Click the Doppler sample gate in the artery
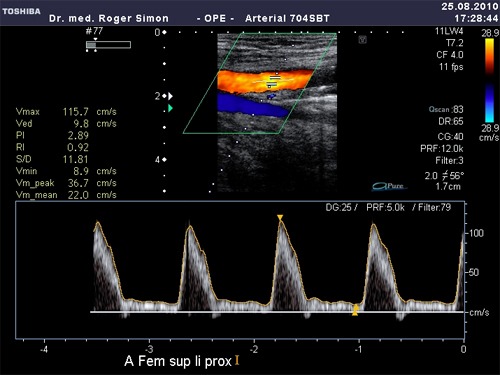 point(273,81)
